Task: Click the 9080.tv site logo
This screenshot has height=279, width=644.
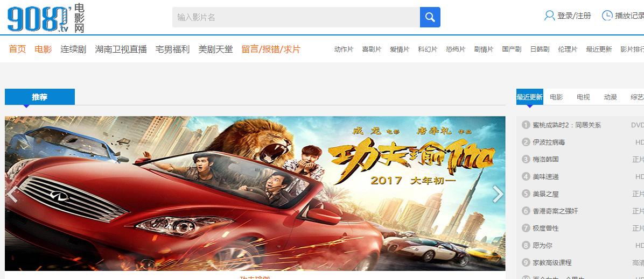Action: 46,18
